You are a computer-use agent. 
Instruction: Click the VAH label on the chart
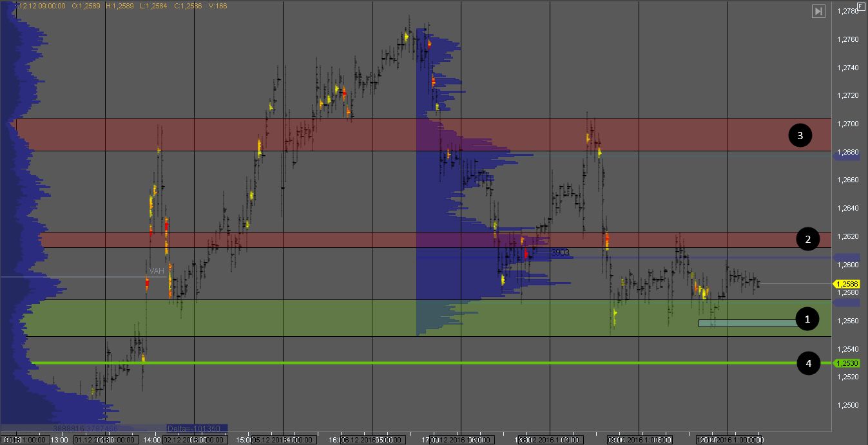(x=157, y=272)
